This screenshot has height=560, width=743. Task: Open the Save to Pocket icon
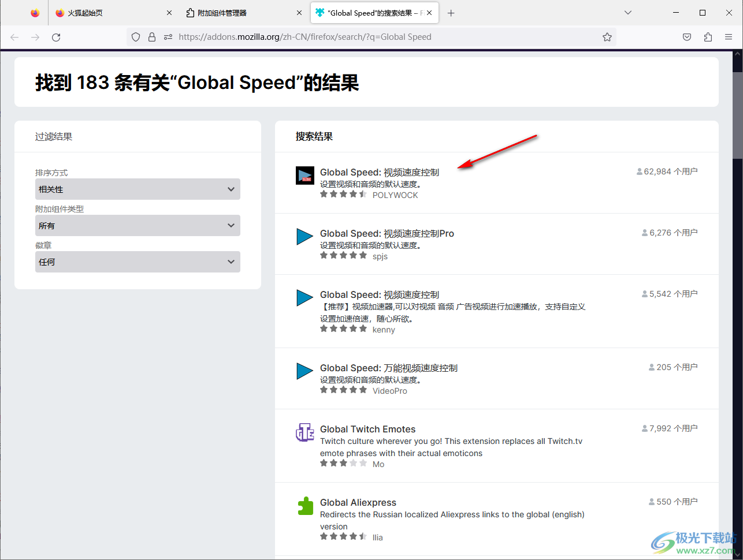pyautogui.click(x=687, y=37)
